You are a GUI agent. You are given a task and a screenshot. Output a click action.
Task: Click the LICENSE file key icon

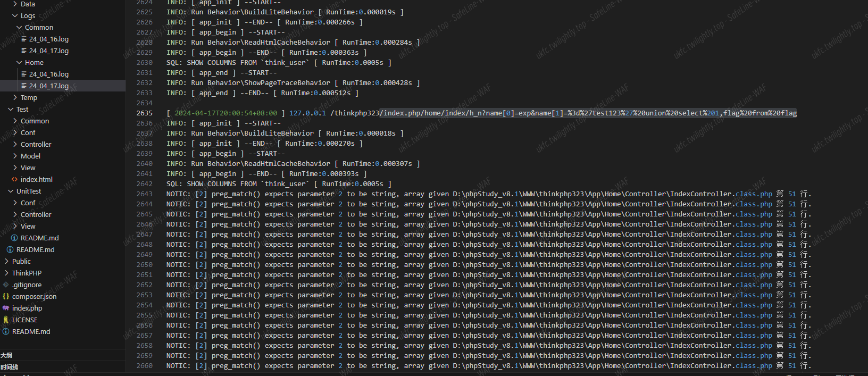point(6,320)
